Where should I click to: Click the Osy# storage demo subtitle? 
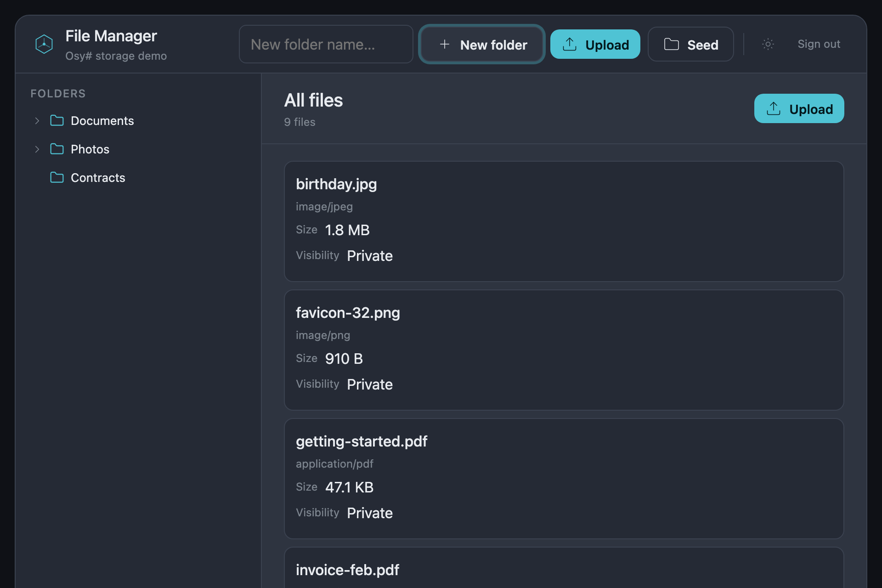pos(116,56)
